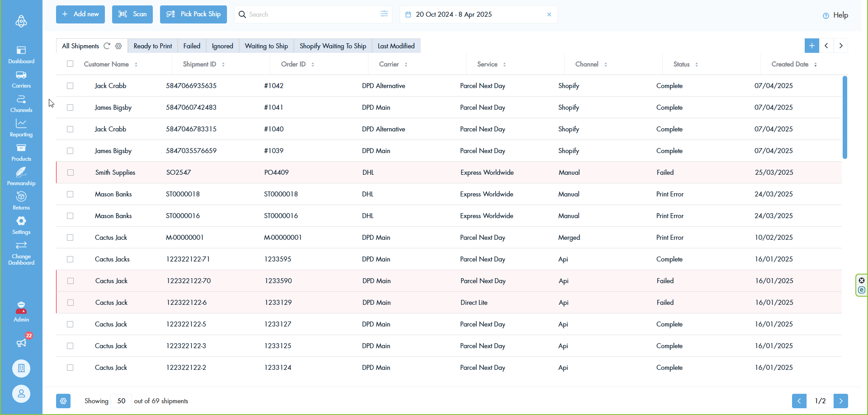Select checkbox for Smith Supplies row
The image size is (868, 415).
tap(71, 173)
